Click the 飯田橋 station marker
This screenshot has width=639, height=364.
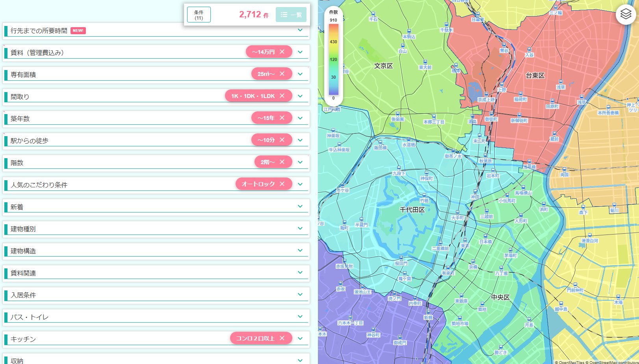coord(380,142)
